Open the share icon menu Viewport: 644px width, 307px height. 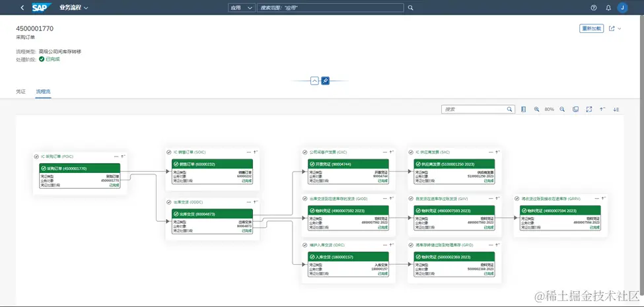click(x=615, y=28)
